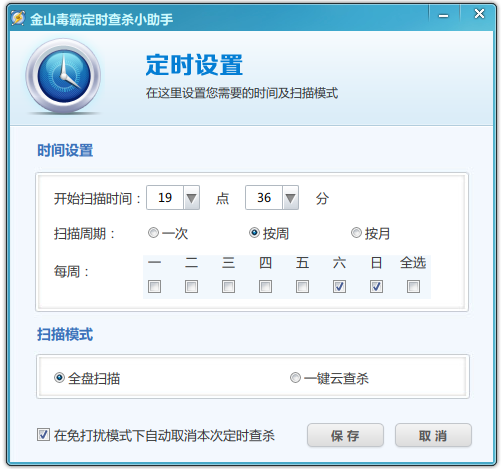Screen dimensions: 503x469
Task: Click the window title 金山毒霸定时查杀小助手
Action: pyautogui.click(x=101, y=19)
